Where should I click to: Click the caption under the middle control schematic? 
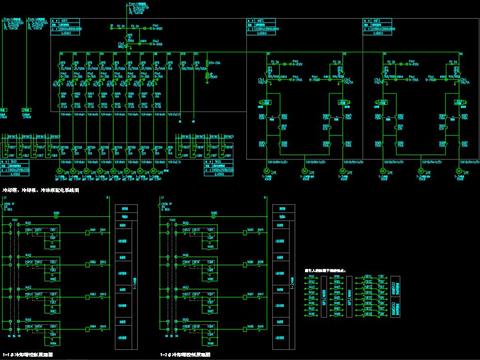(185, 355)
